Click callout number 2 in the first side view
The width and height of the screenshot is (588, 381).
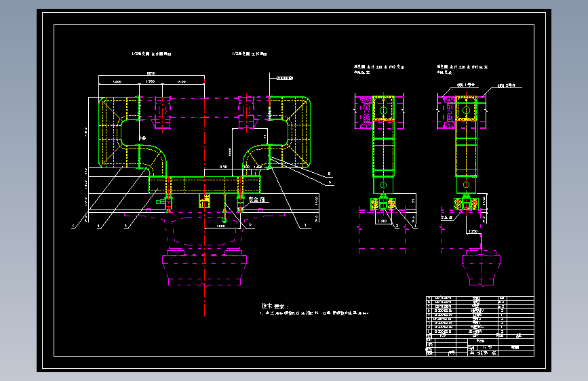[x=397, y=226]
